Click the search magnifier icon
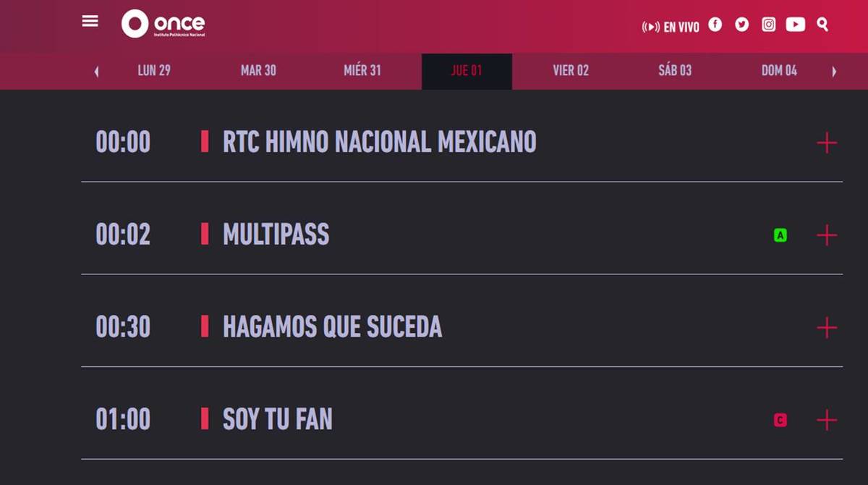Screen dimensions: 868x485 pyautogui.click(x=822, y=25)
